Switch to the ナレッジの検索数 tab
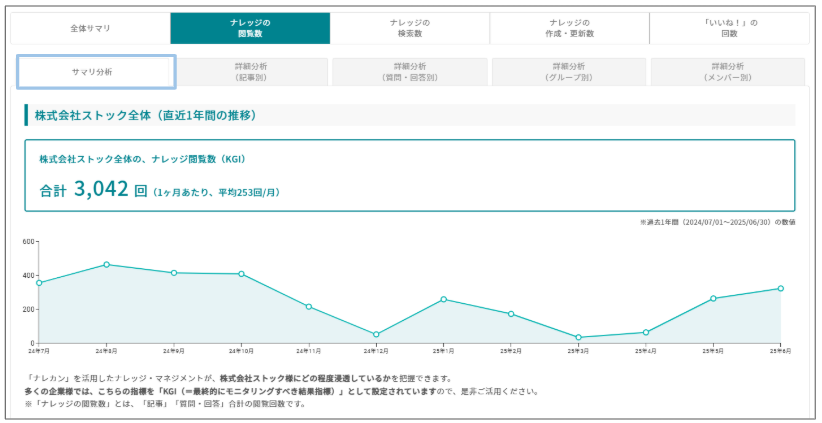The image size is (822, 423). point(410,28)
